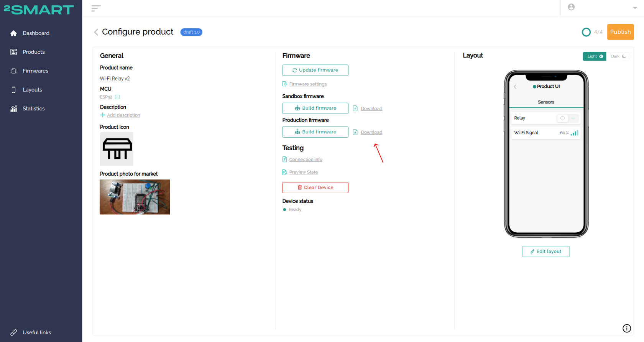644x342 pixels.
Task: Click the user account avatar icon
Action: pyautogui.click(x=571, y=7)
